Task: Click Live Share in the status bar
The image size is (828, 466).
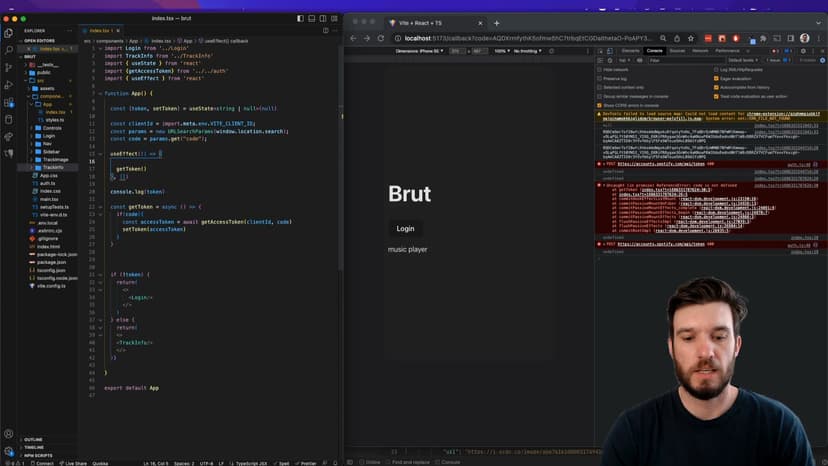Action: [x=74, y=463]
